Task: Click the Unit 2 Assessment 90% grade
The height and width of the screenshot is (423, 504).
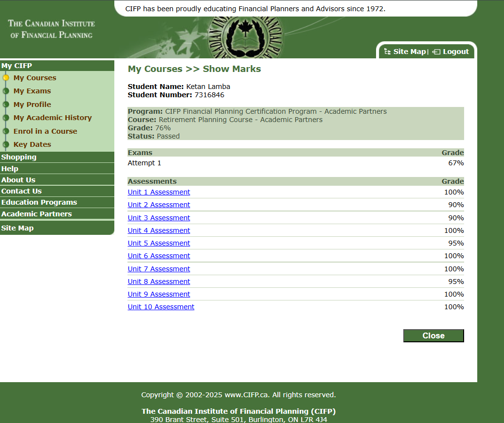Action: (456, 205)
